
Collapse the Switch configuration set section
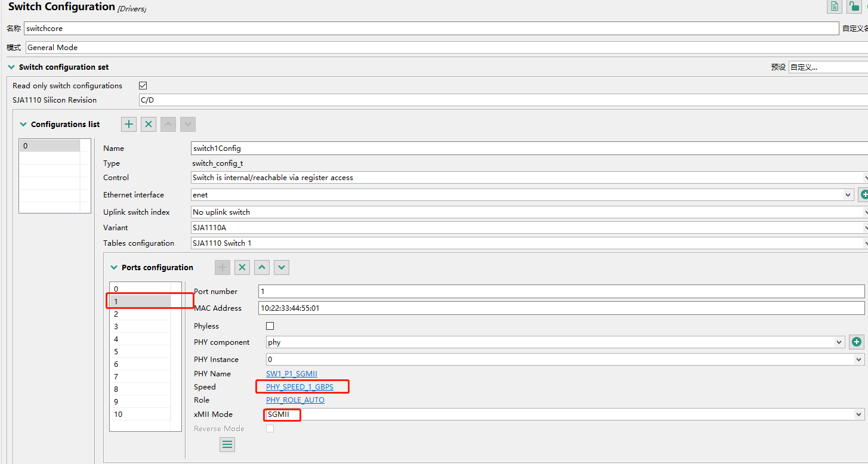coord(11,67)
